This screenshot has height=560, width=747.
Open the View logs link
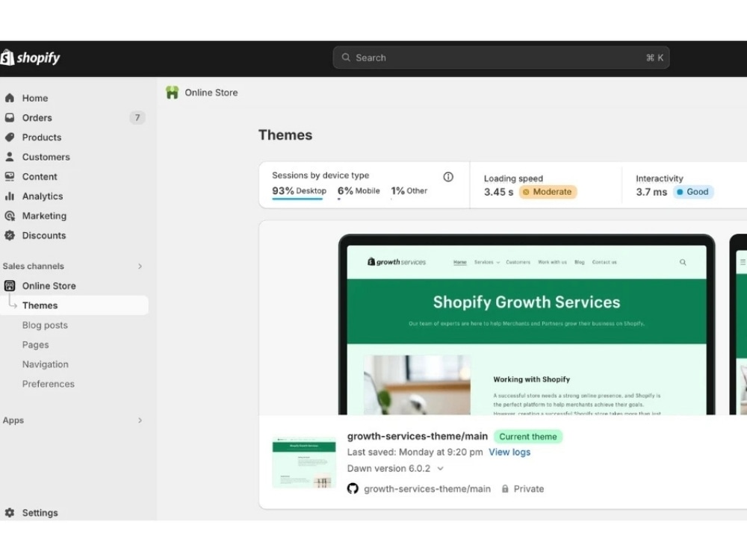pyautogui.click(x=509, y=452)
